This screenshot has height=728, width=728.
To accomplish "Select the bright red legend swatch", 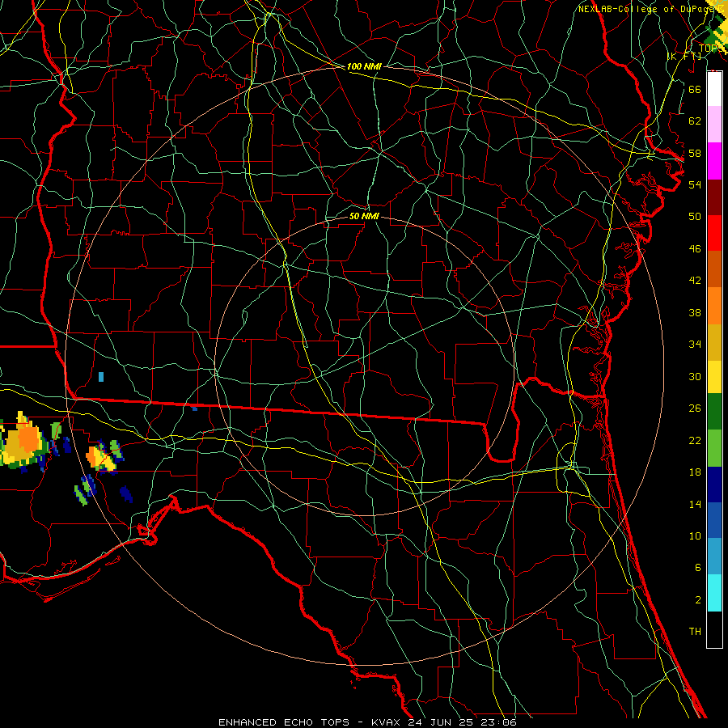I will 714,233.
